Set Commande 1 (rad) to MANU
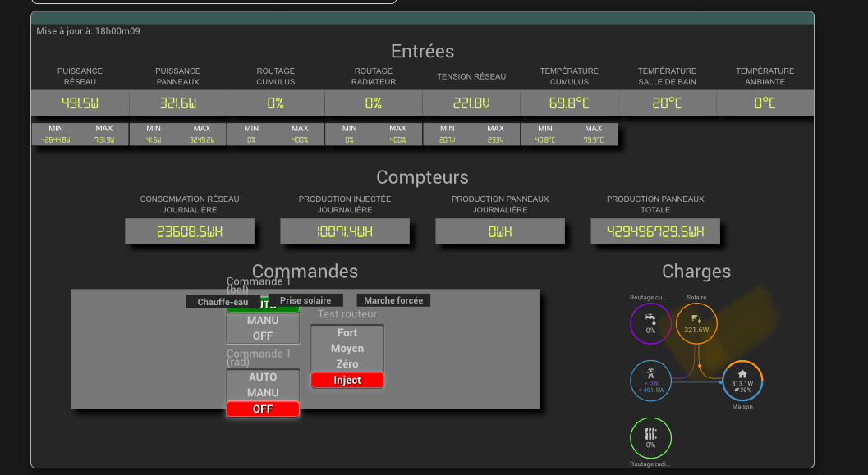This screenshot has width=868, height=475. click(x=263, y=393)
